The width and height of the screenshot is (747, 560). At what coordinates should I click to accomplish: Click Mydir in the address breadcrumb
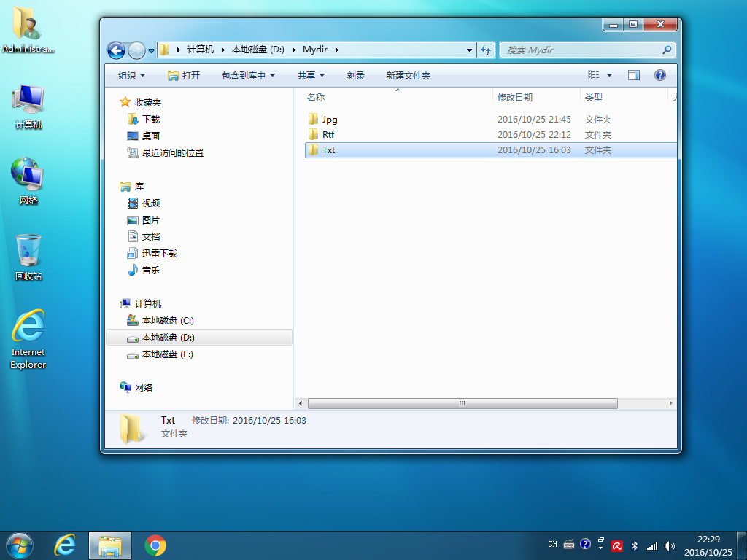click(x=315, y=50)
